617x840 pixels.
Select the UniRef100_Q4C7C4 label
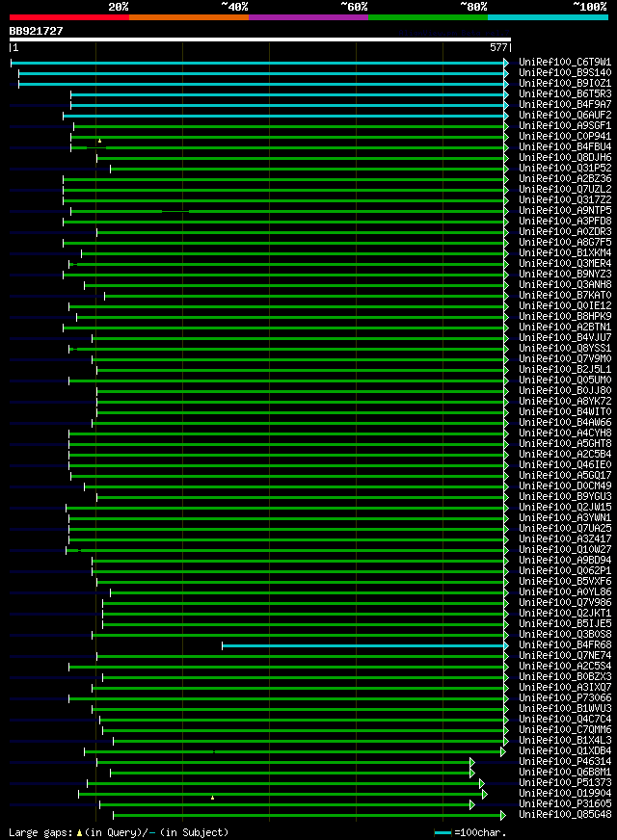coord(565,720)
